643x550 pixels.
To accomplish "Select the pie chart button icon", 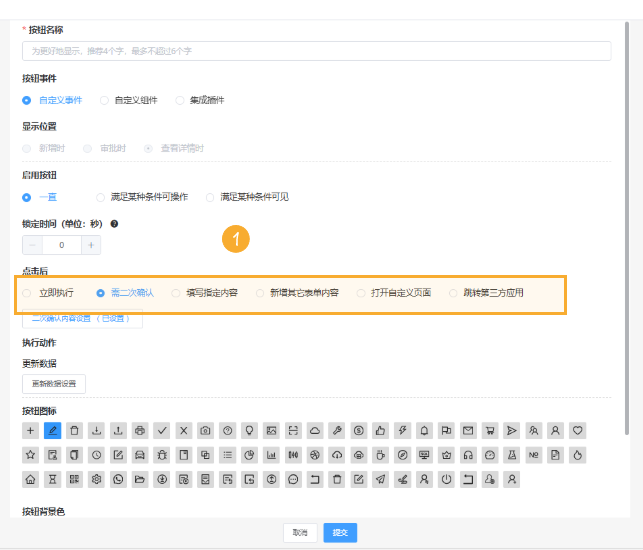I will (x=249, y=455).
